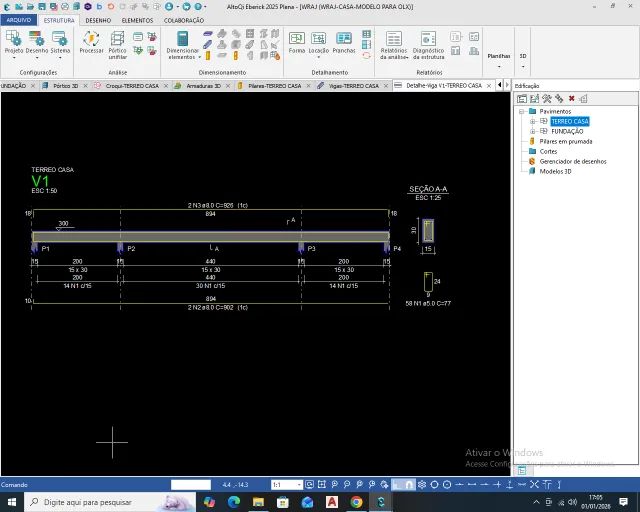The height and width of the screenshot is (512, 640).
Task: Click the Windows Start button
Action: [x=11, y=502]
